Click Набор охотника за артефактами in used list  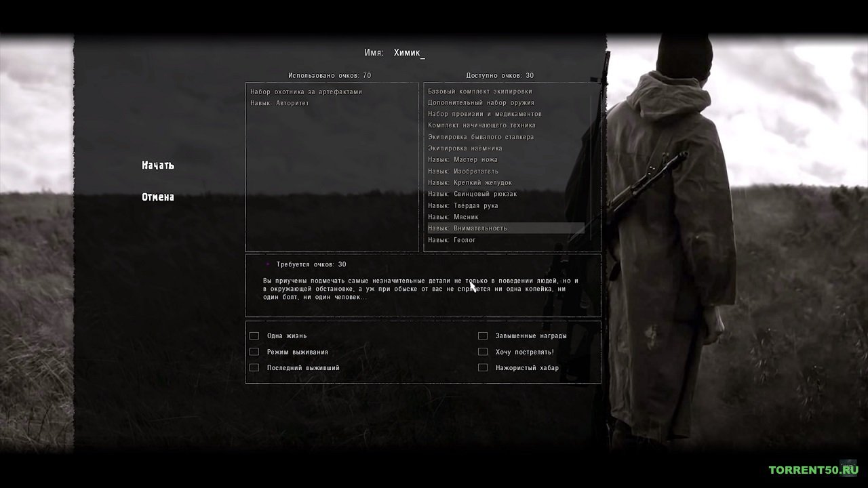tap(306, 91)
